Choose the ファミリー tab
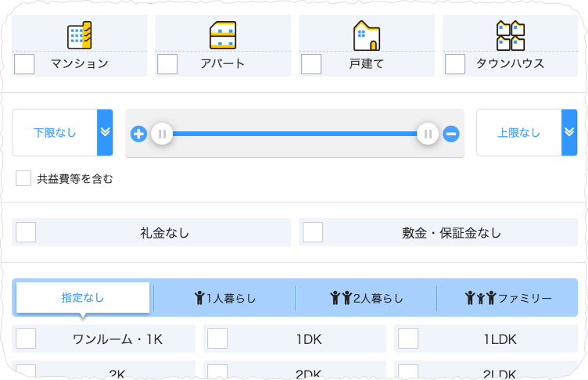Viewport: 588px width, 380px height. click(x=508, y=298)
